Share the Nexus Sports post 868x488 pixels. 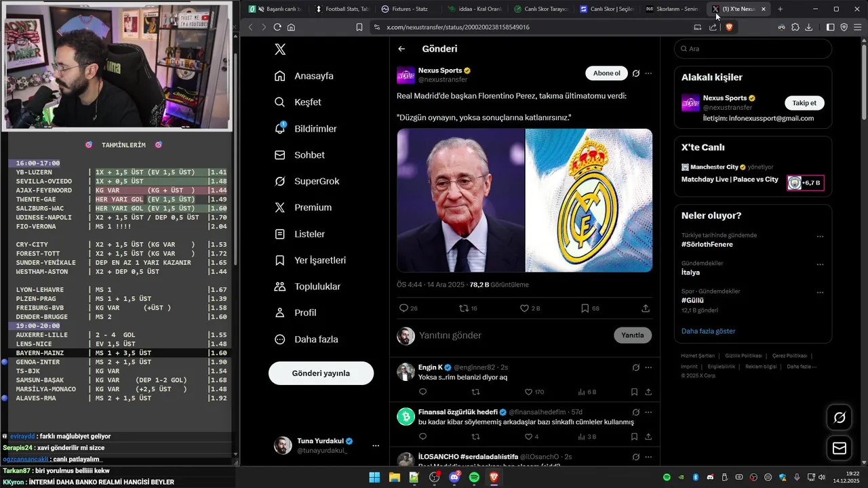tap(646, 308)
